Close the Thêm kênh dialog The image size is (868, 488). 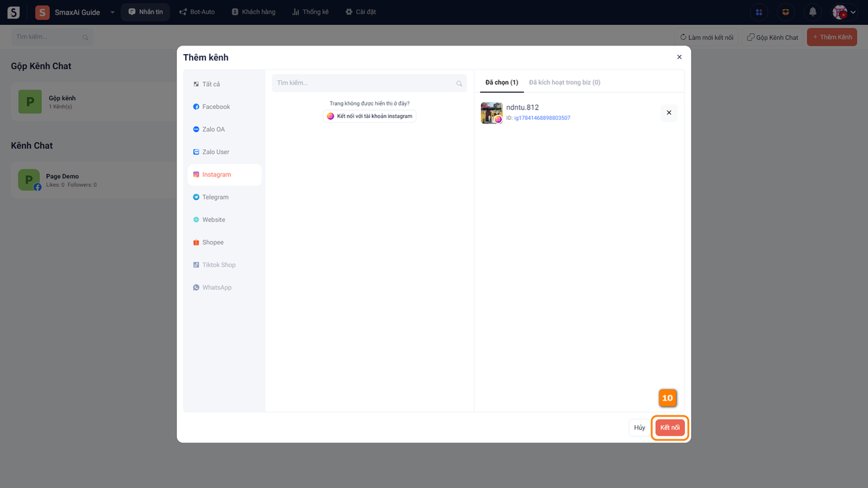coord(679,58)
